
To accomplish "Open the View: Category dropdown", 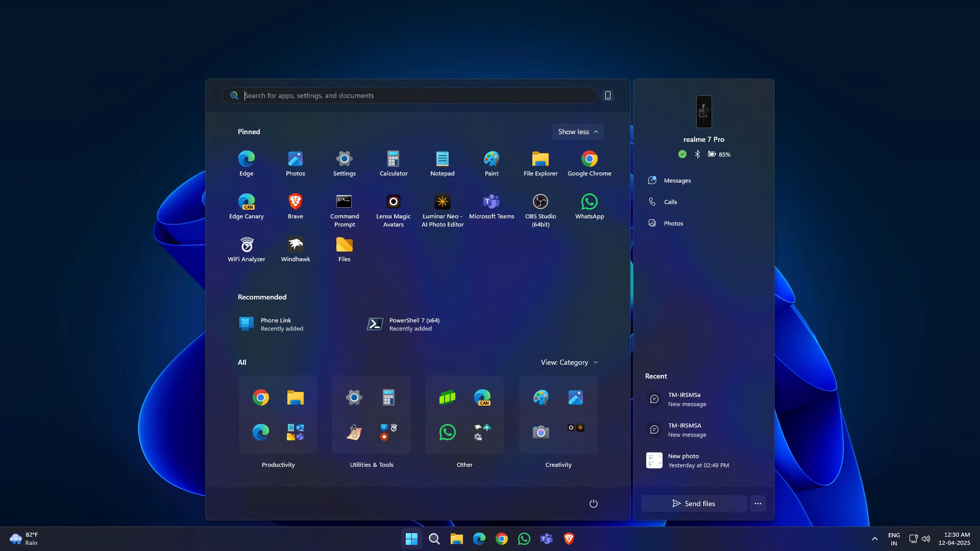I will click(x=569, y=362).
